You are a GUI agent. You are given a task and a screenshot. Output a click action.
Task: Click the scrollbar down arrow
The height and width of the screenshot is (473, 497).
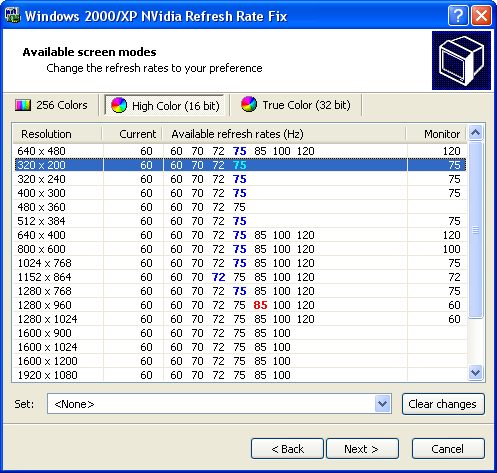click(x=475, y=372)
